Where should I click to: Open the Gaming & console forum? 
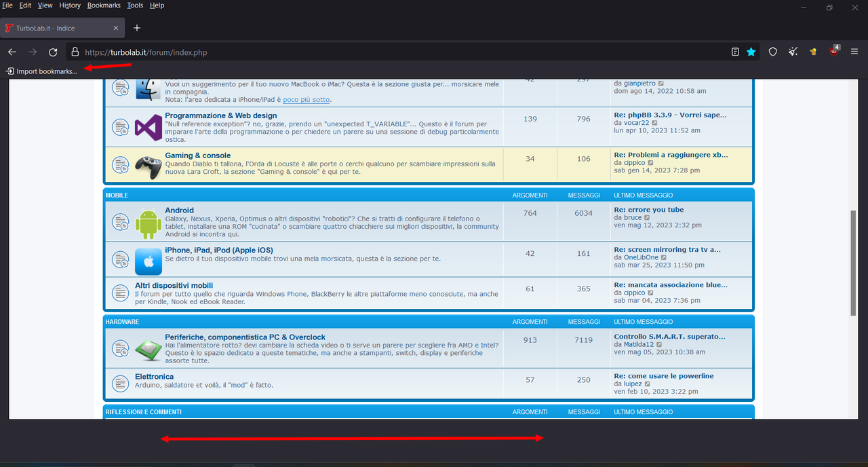[x=198, y=155]
